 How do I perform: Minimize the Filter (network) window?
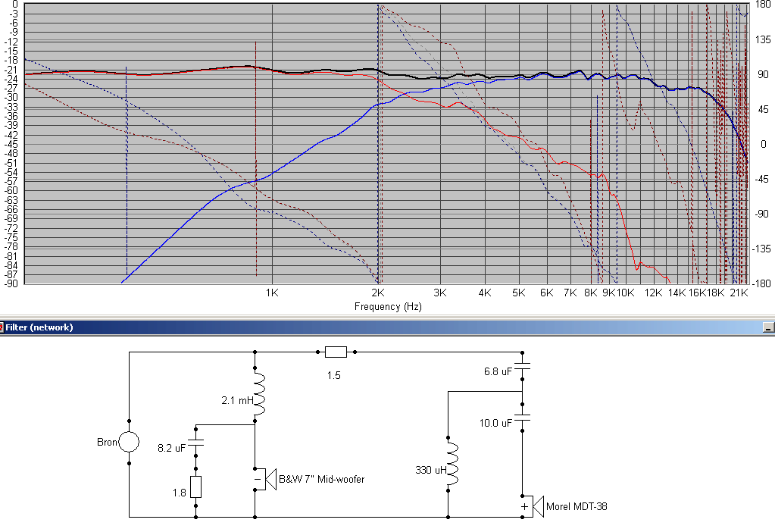(769, 327)
